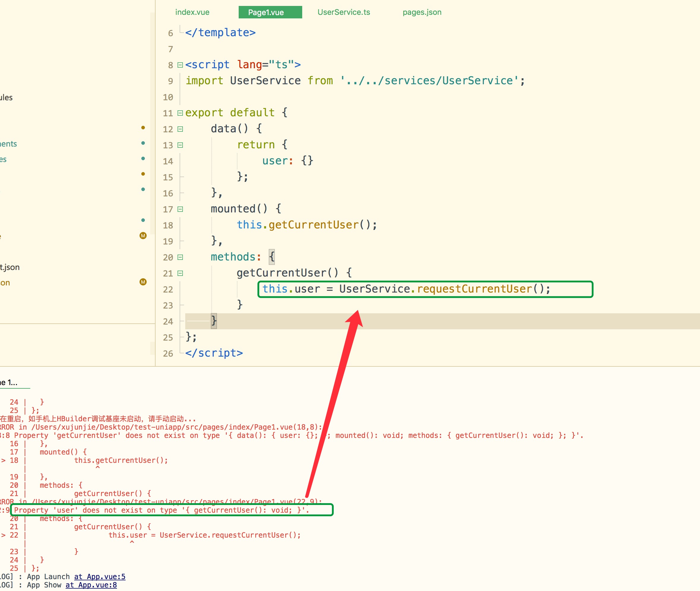The image size is (700, 591).
Task: Click the HBuilder restart notice in console
Action: [x=98, y=419]
